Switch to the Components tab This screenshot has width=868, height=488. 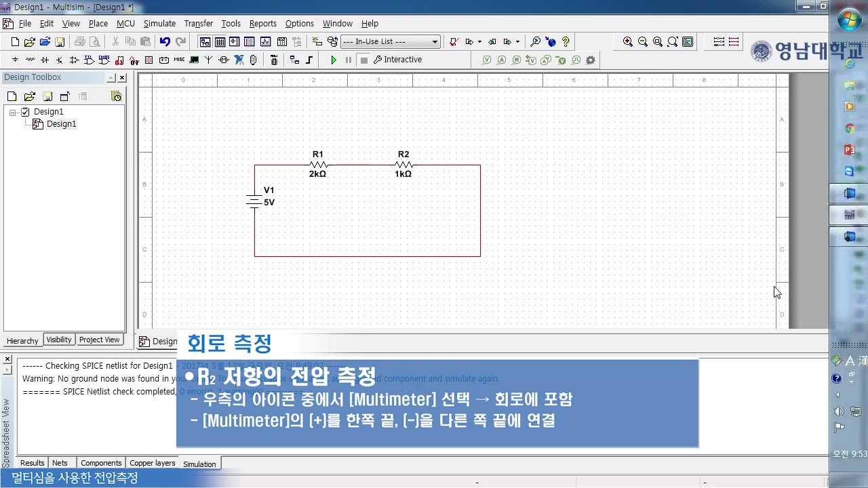coord(101,463)
